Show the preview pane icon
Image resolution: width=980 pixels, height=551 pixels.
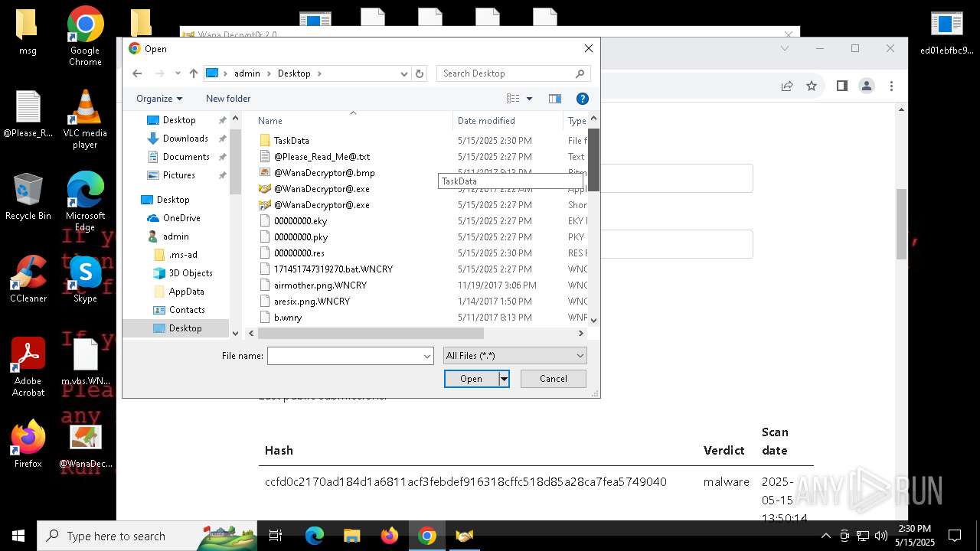click(555, 99)
